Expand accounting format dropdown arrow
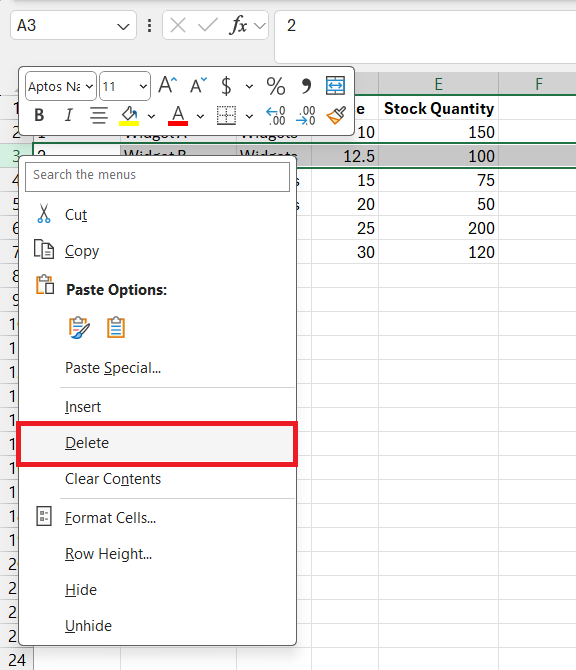 click(249, 87)
